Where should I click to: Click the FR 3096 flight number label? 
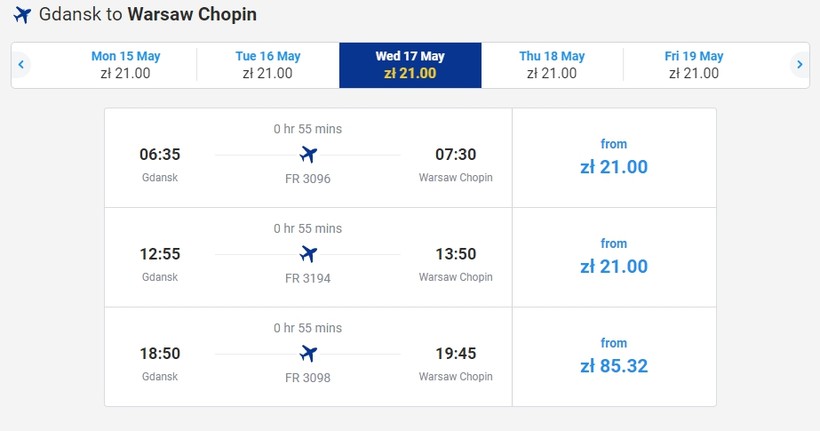point(307,179)
